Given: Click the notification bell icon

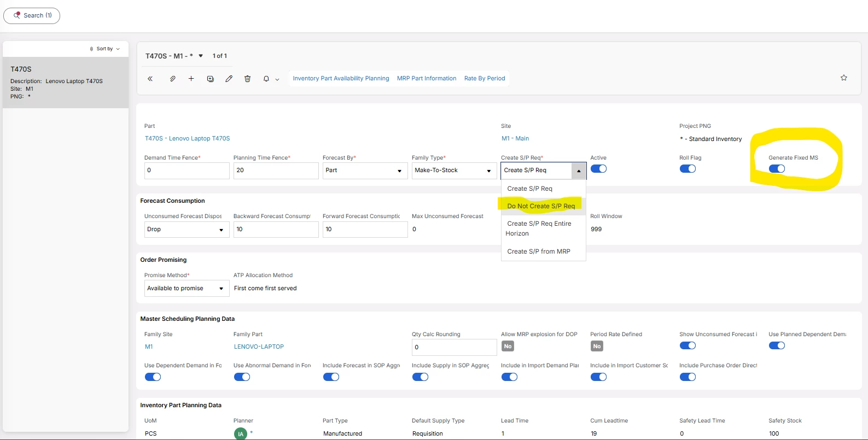Looking at the screenshot, I should coord(266,79).
